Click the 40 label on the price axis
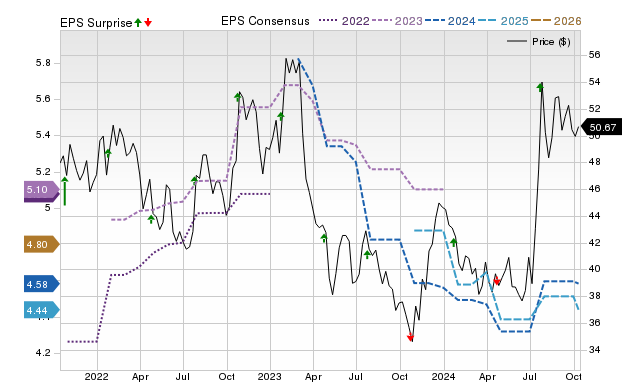Viewport: 640px width, 382px height. click(x=594, y=269)
